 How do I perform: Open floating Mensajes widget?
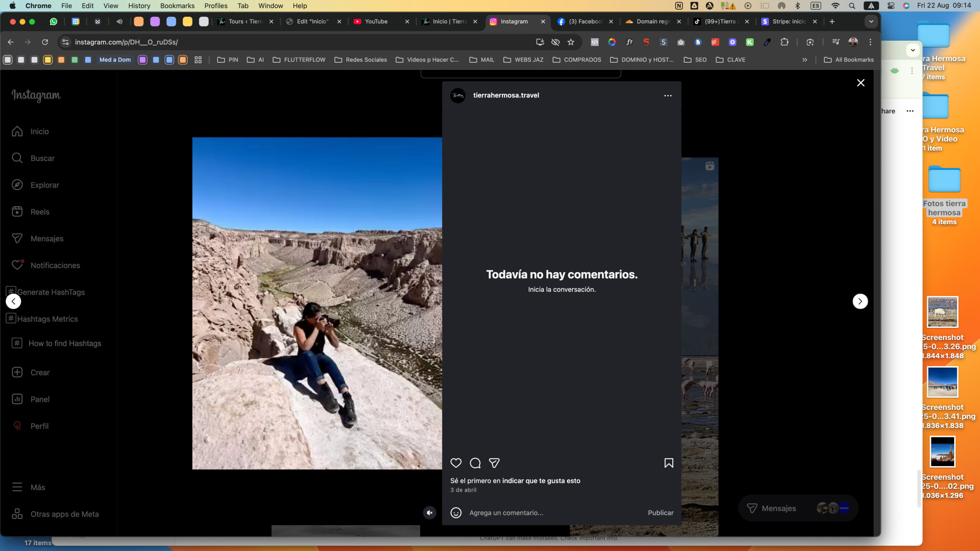(x=798, y=508)
